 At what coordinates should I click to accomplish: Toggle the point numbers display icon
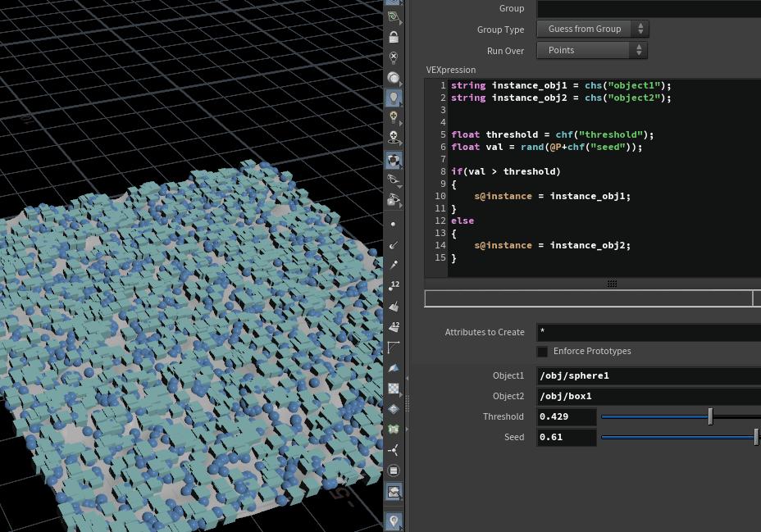coord(394,285)
